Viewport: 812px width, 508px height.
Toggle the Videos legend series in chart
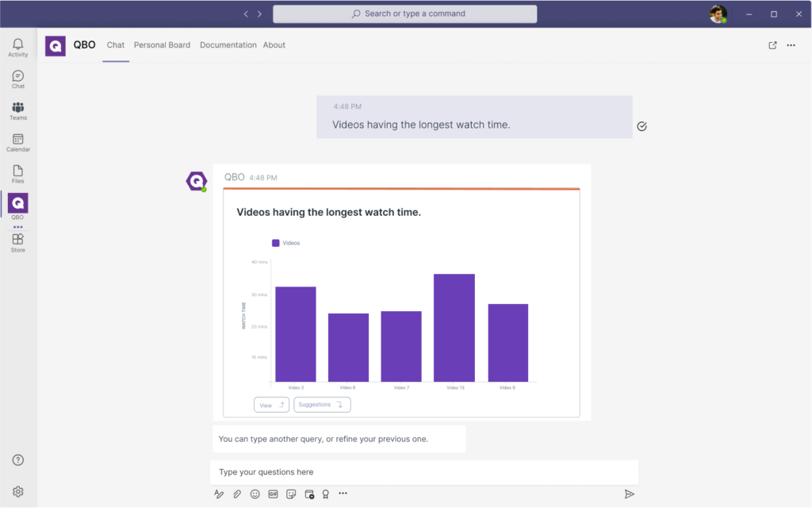coord(286,243)
